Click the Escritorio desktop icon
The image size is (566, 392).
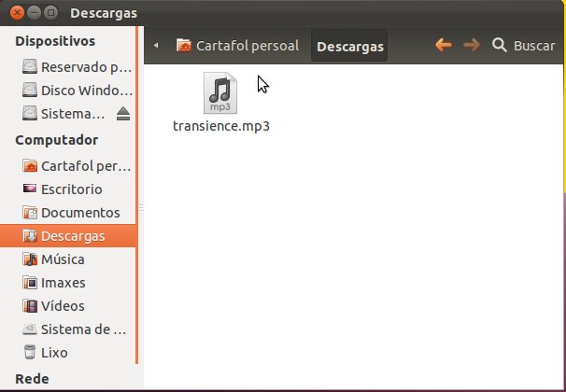[30, 189]
